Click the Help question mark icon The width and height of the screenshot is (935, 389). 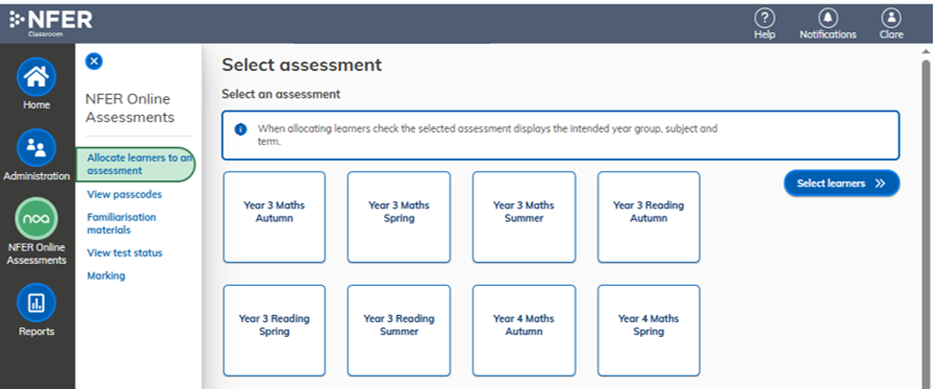tap(764, 17)
